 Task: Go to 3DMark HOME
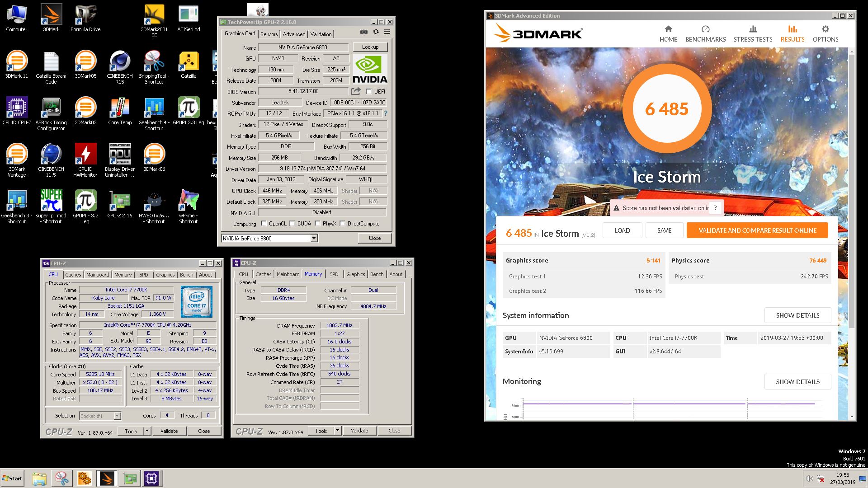[668, 34]
